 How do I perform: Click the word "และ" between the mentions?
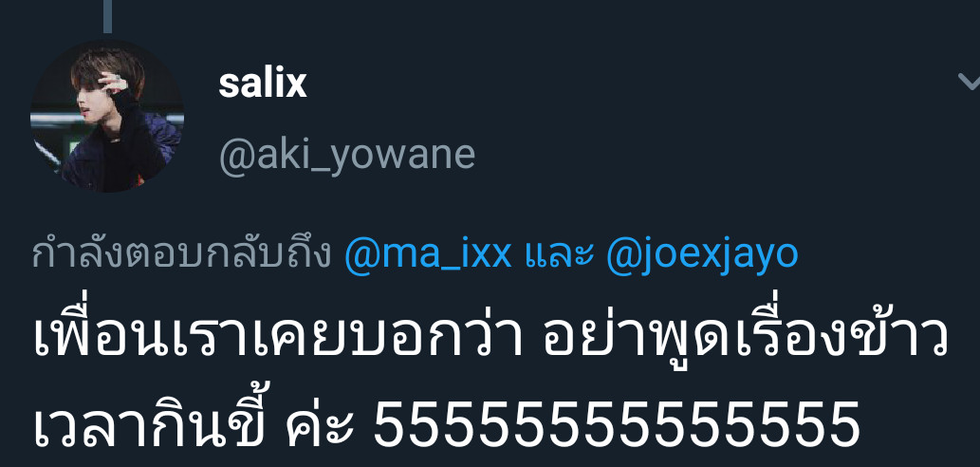(x=558, y=254)
